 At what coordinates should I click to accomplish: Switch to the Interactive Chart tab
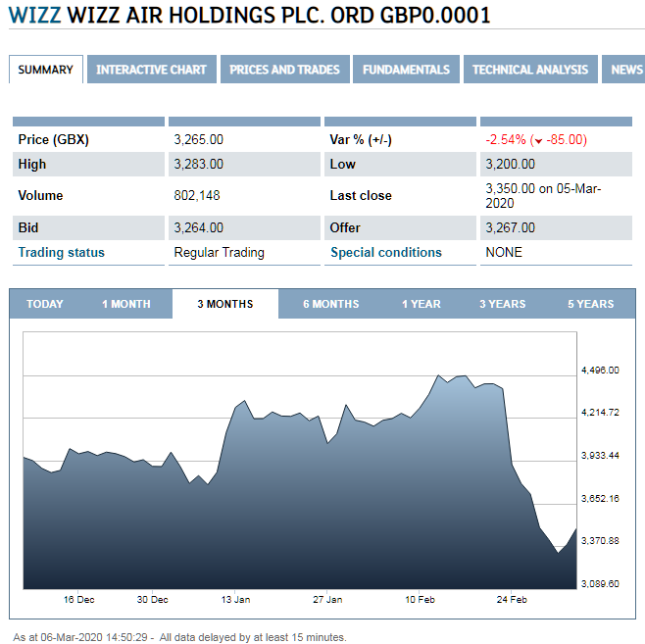point(151,70)
